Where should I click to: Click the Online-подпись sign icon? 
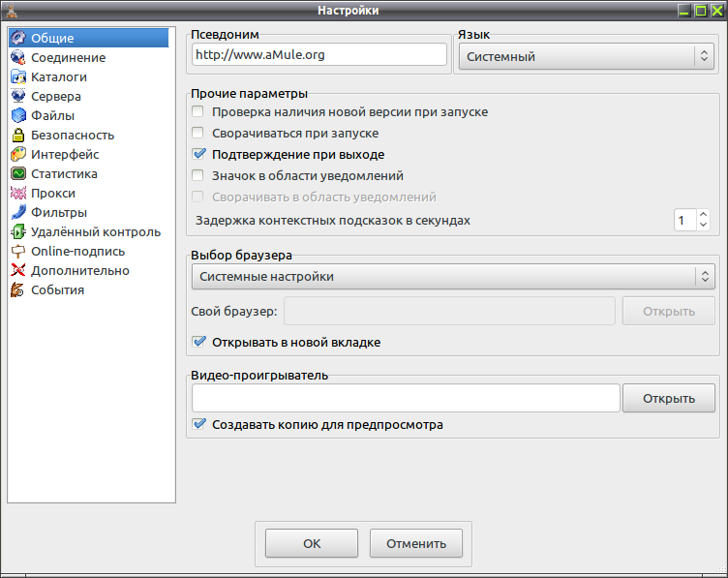(18, 251)
